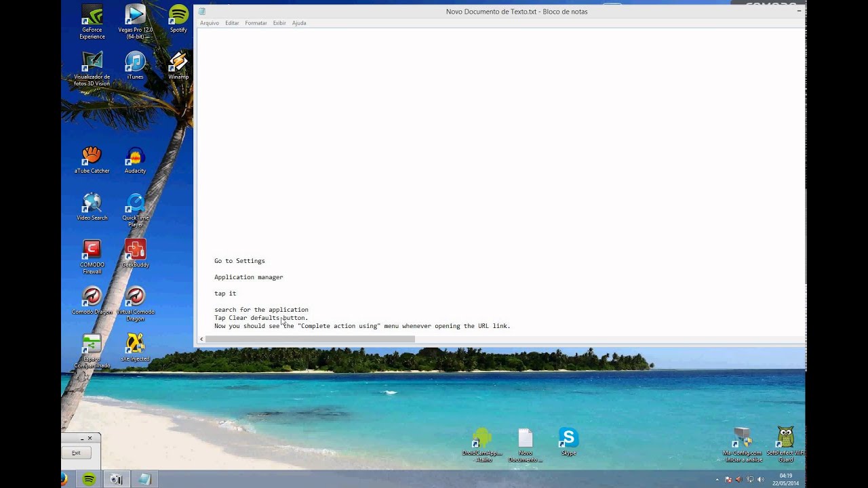Viewport: 868px width, 488px height.
Task: Open the Arquivo menu in Bloco de notas
Action: [x=209, y=23]
